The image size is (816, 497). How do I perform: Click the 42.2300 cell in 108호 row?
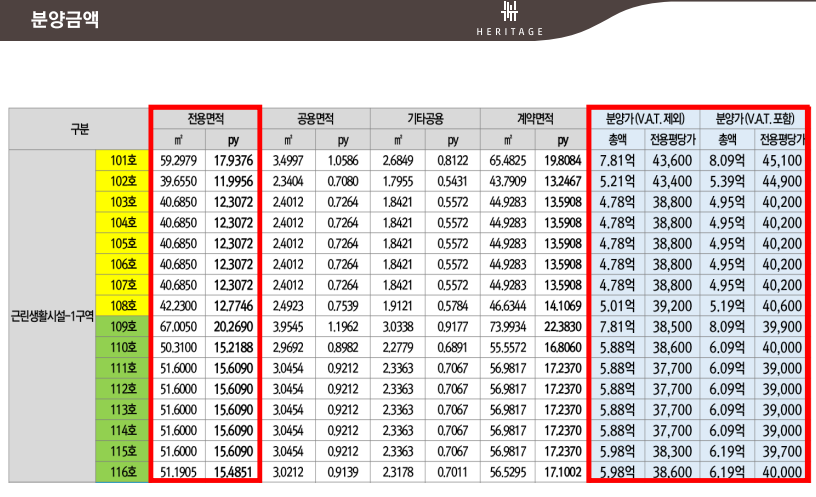pos(178,305)
